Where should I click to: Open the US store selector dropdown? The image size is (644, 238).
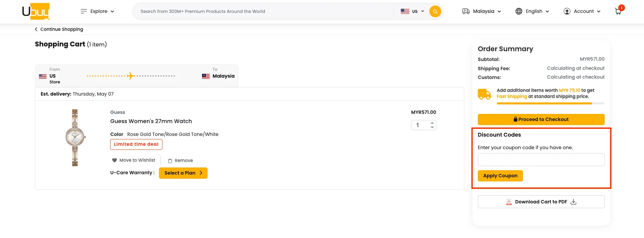coord(412,11)
